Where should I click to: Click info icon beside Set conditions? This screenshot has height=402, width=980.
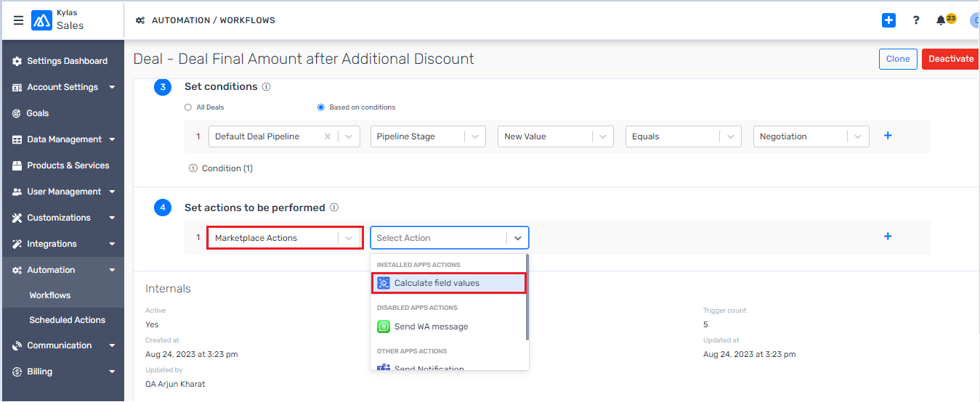coord(266,87)
